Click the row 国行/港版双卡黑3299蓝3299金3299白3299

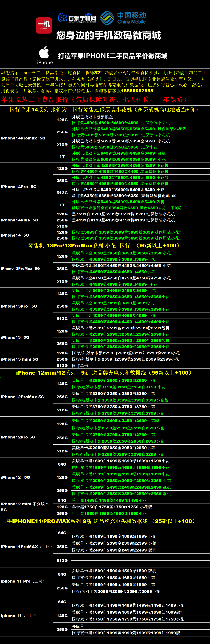click(140, 454)
